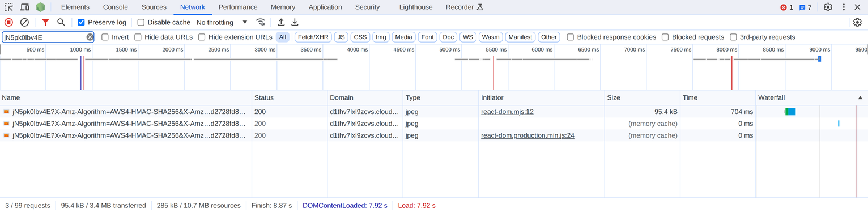Select the first request with 95.4 kB size
This screenshot has height=212, width=868.
pos(433,112)
